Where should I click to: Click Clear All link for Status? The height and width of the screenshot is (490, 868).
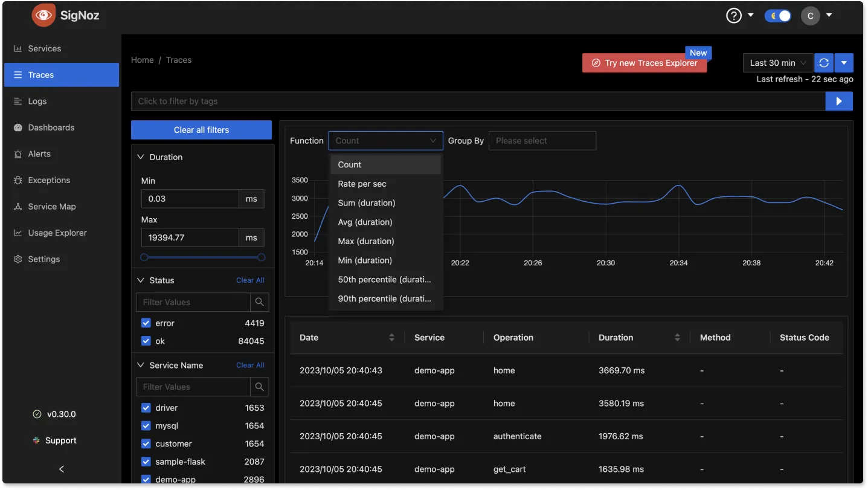click(250, 280)
